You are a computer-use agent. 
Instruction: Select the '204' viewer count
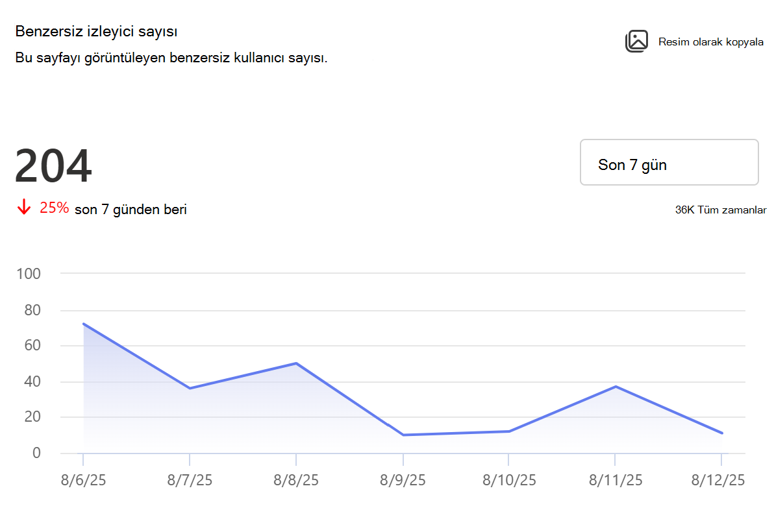pyautogui.click(x=53, y=165)
